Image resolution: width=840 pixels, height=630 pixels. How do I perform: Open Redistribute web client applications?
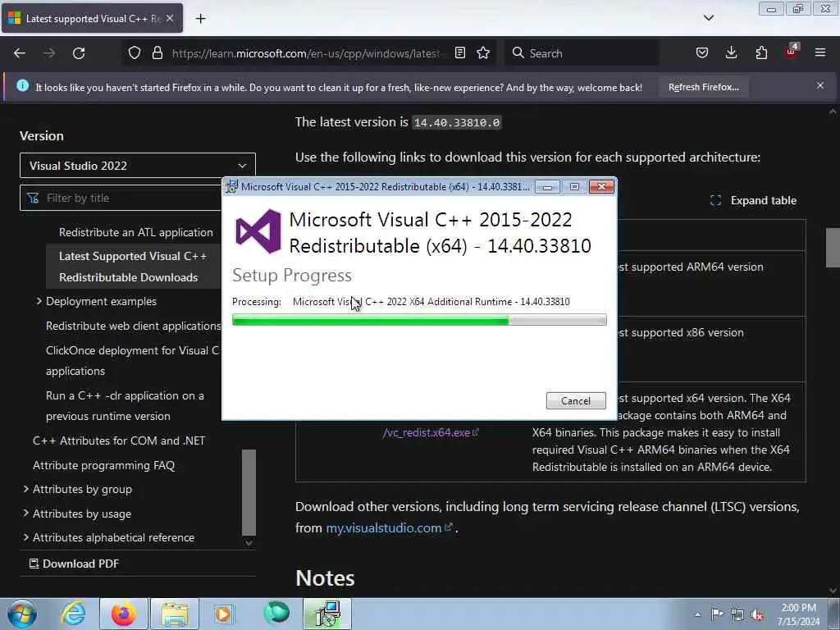coord(133,326)
